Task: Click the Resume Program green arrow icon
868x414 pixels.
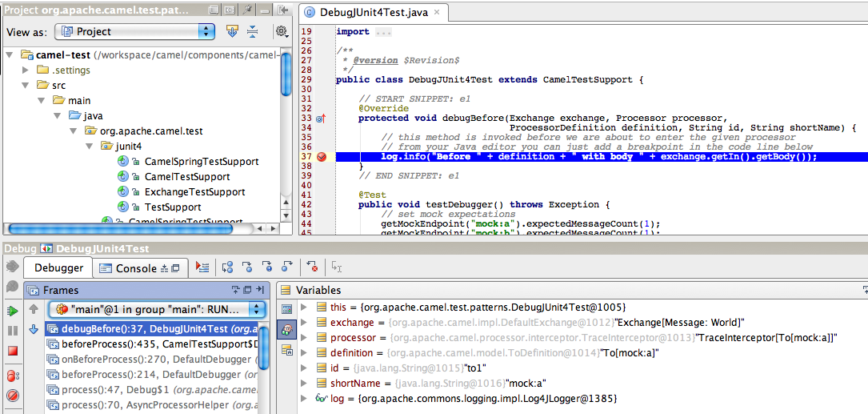Action: (12, 311)
